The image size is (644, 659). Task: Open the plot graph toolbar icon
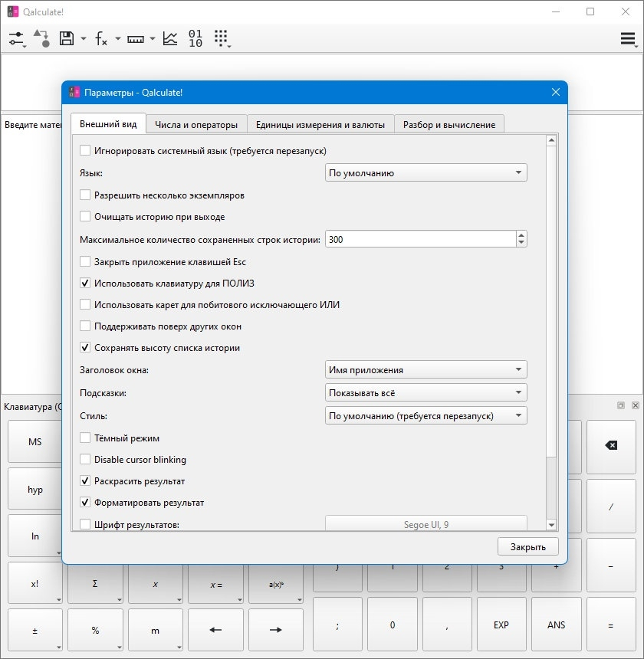pyautogui.click(x=170, y=38)
